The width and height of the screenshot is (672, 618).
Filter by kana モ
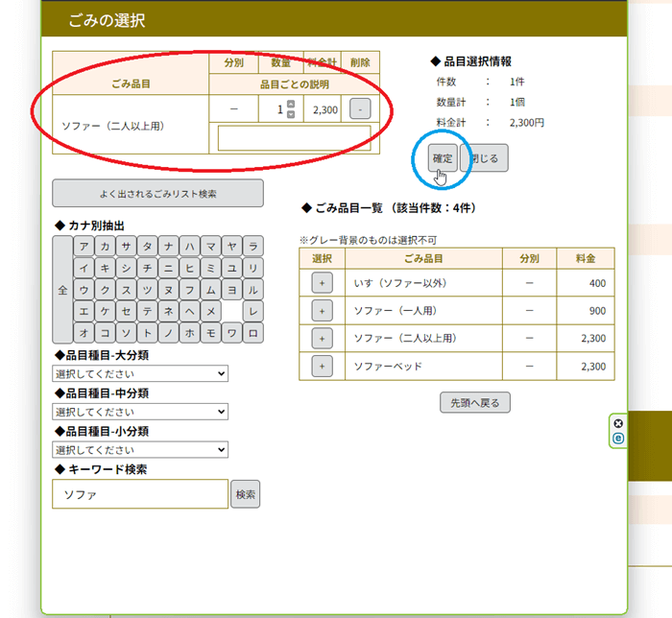211,333
